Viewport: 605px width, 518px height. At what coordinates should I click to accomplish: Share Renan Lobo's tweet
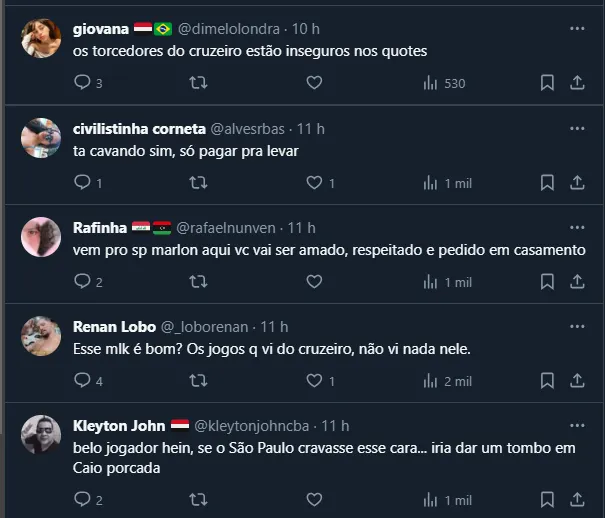tap(577, 381)
